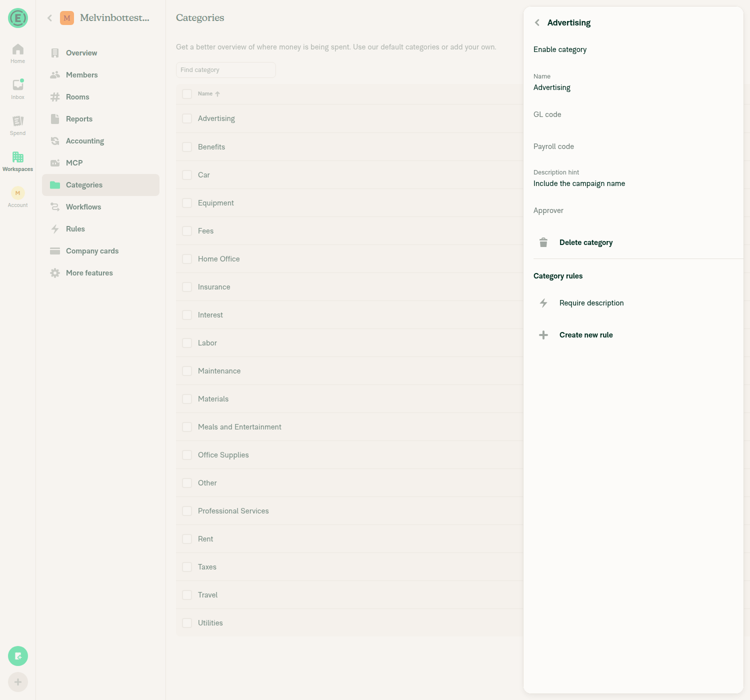
Task: Check the Interest category checkbox
Action: click(x=187, y=315)
